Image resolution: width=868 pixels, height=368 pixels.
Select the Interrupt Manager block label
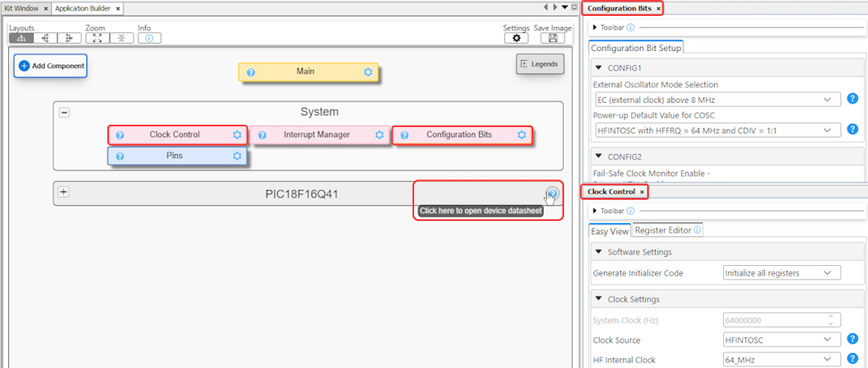pyautogui.click(x=317, y=135)
